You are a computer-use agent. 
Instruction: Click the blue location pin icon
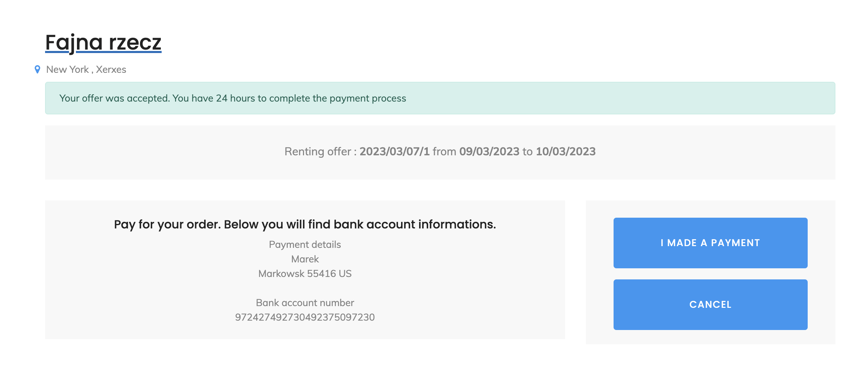pyautogui.click(x=37, y=70)
